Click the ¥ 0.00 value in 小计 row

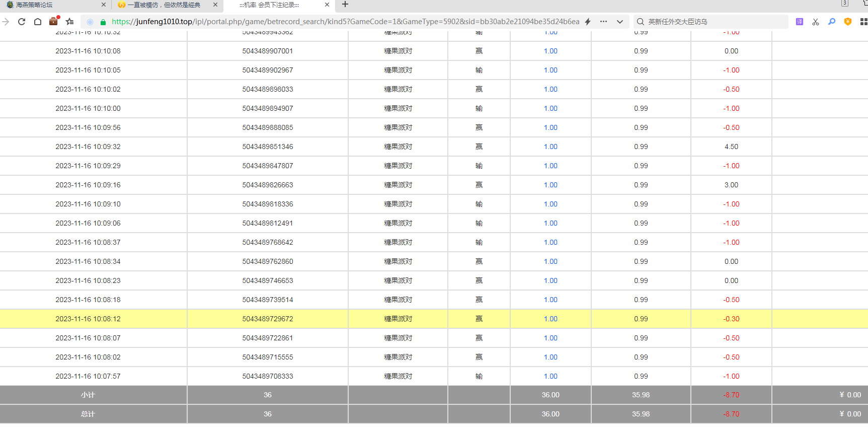[850, 395]
